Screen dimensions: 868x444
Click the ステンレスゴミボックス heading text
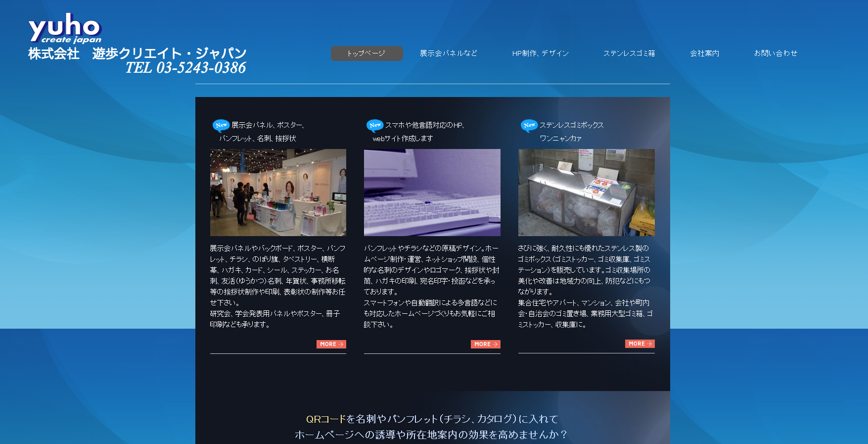coord(572,125)
